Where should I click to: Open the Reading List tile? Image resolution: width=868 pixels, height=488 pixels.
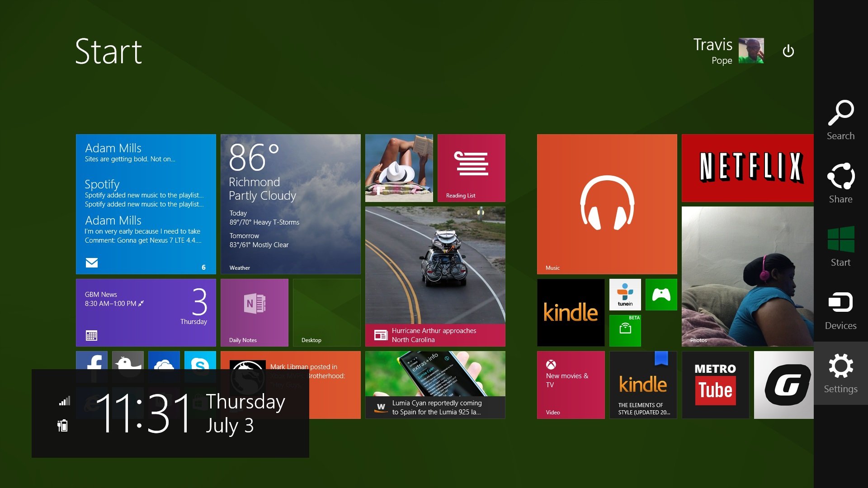[x=472, y=168]
